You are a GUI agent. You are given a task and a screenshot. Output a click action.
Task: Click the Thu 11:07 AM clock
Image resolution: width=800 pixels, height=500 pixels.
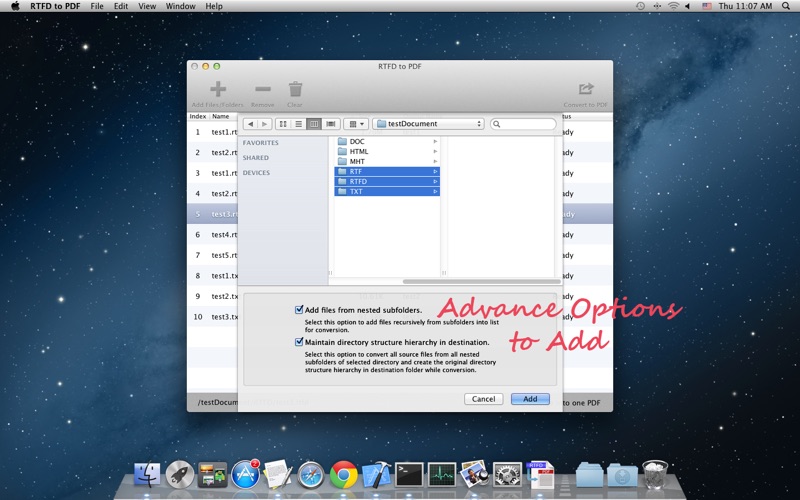point(745,6)
